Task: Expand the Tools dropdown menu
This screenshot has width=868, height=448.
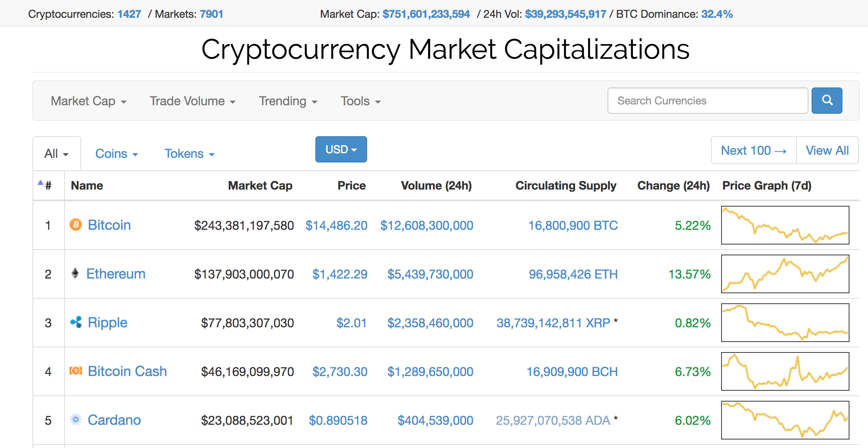Action: tap(361, 101)
